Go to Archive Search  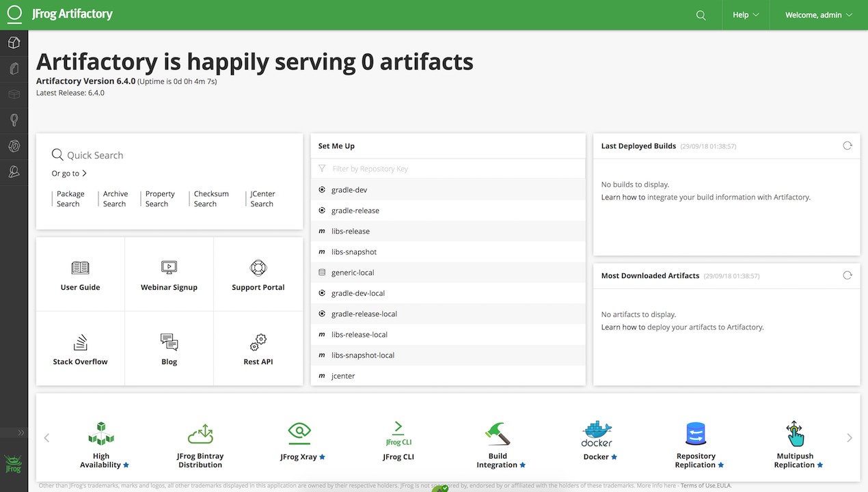coord(115,199)
